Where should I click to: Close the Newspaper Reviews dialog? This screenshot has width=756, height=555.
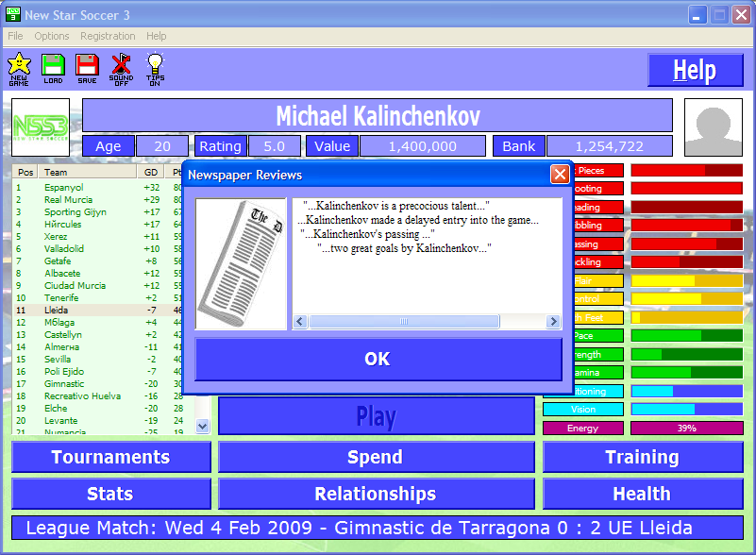tap(560, 175)
